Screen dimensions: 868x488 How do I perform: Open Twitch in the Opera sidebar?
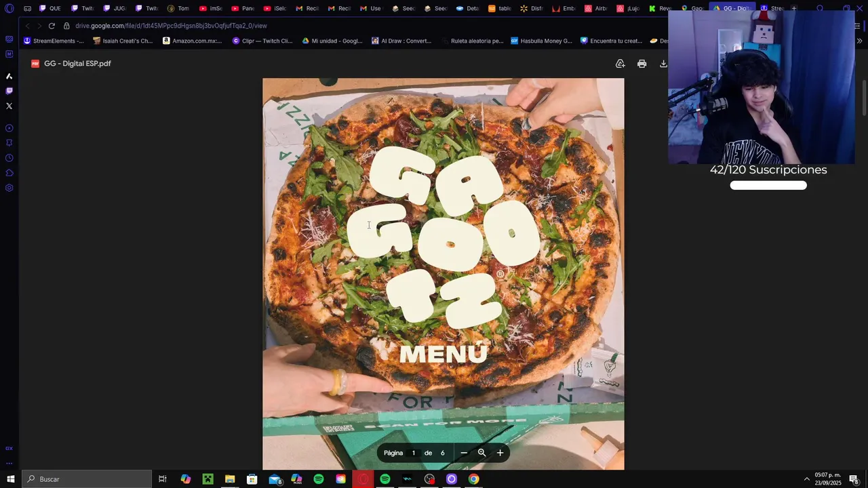point(9,91)
